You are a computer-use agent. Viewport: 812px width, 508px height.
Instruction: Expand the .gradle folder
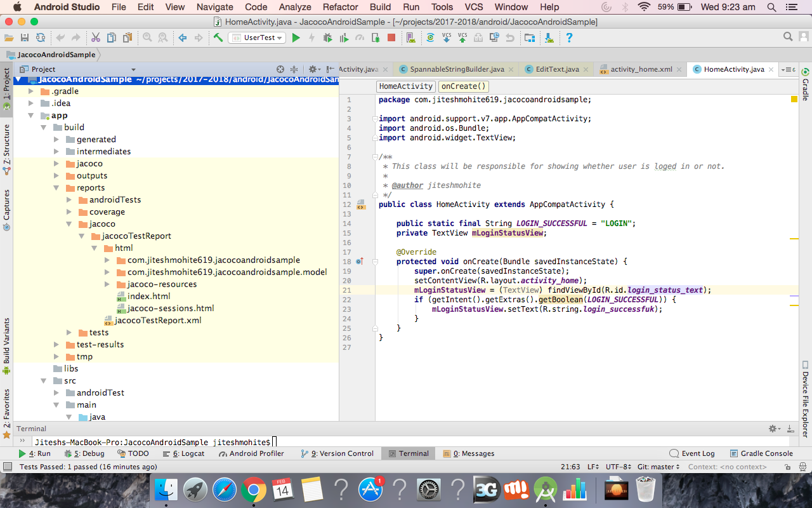[x=30, y=91]
